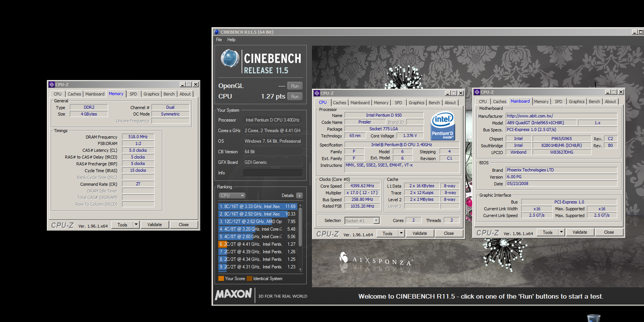Switch to Mainboard tab in processor CPU-Z window

coord(360,103)
